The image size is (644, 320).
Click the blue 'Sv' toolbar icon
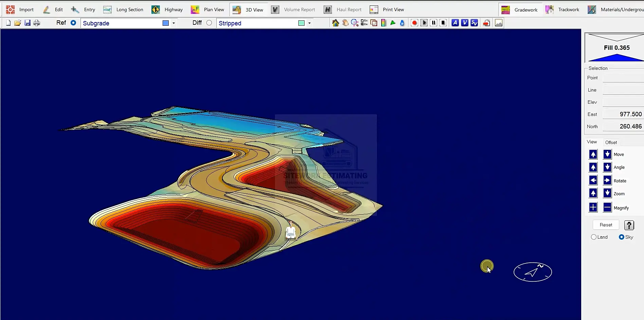(x=474, y=23)
